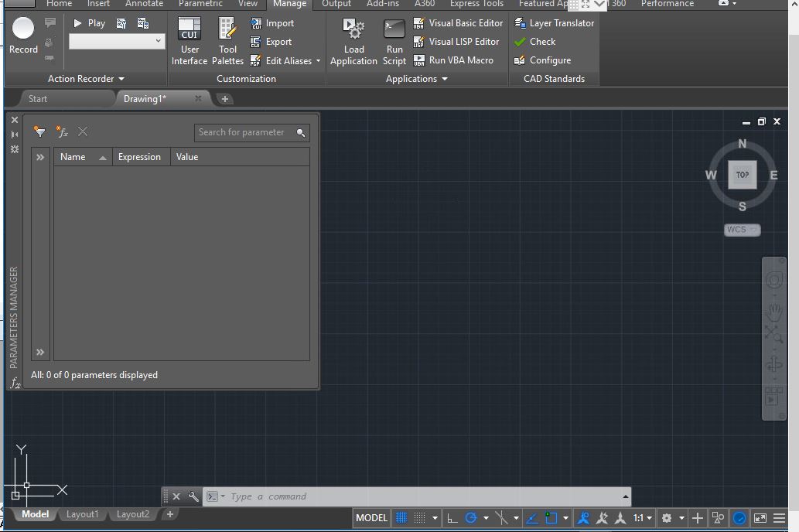Toggle polar tracking in status bar
The width and height of the screenshot is (799, 532).
tap(471, 518)
